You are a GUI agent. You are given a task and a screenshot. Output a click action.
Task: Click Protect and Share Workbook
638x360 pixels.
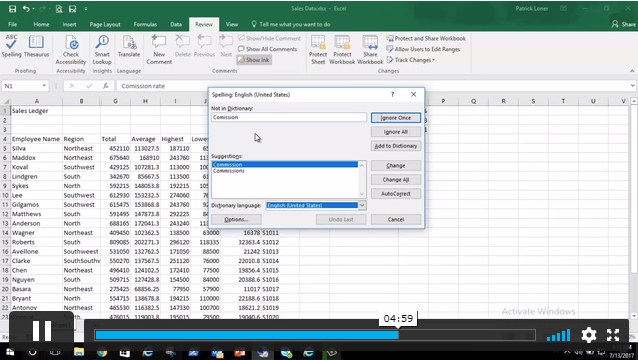(x=426, y=38)
